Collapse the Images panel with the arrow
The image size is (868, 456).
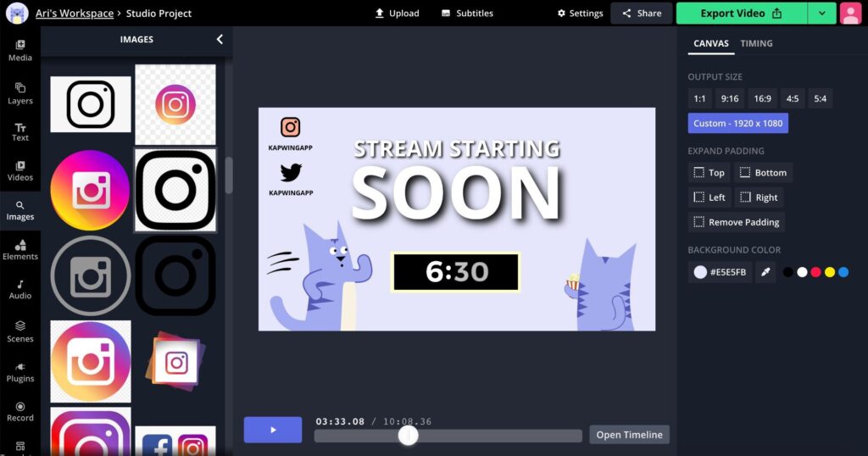[x=220, y=39]
